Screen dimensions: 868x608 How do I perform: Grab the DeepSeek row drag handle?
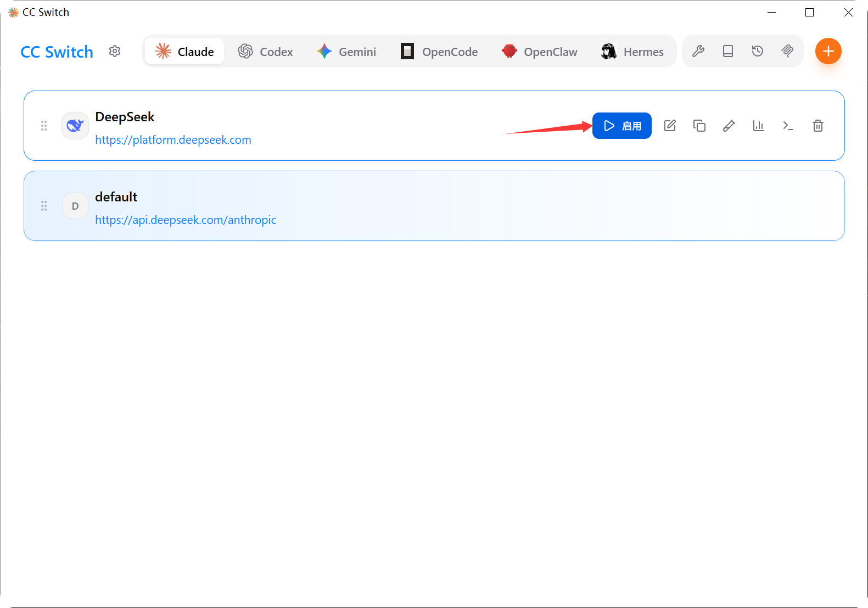pyautogui.click(x=44, y=126)
